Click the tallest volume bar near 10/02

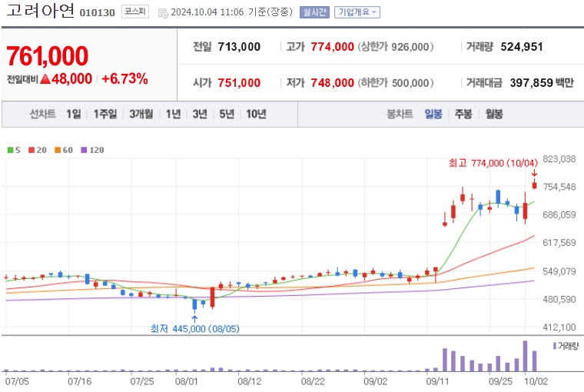point(525,356)
